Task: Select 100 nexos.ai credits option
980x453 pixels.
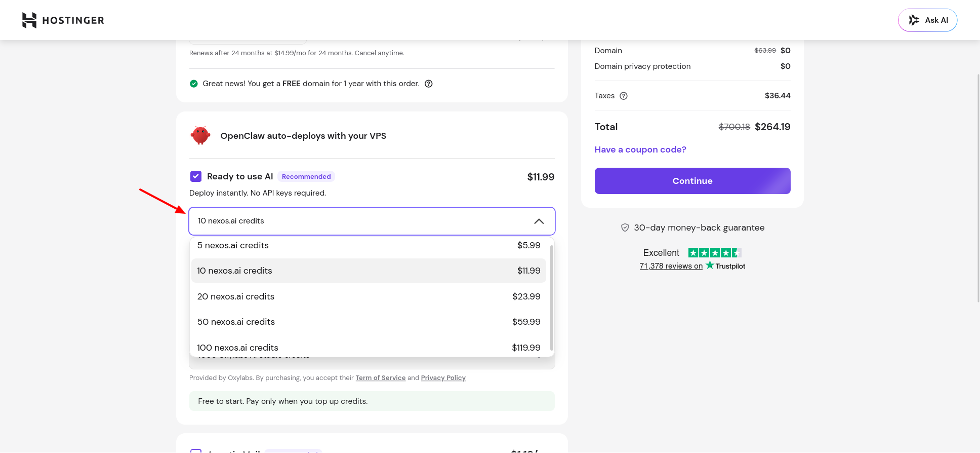Action: (x=369, y=348)
